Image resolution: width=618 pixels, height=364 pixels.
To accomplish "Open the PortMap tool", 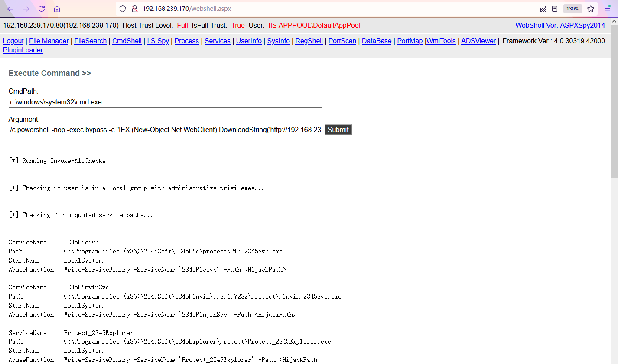I will coord(410,41).
